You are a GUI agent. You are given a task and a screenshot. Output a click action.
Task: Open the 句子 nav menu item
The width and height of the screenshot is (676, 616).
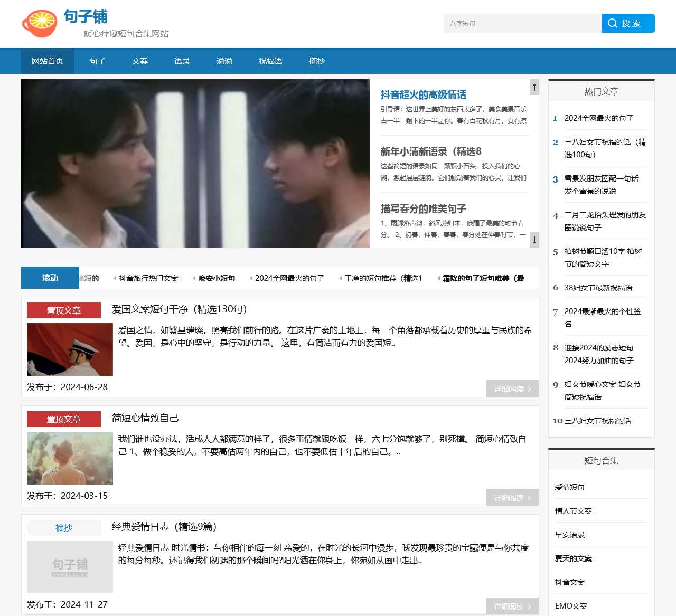[98, 61]
